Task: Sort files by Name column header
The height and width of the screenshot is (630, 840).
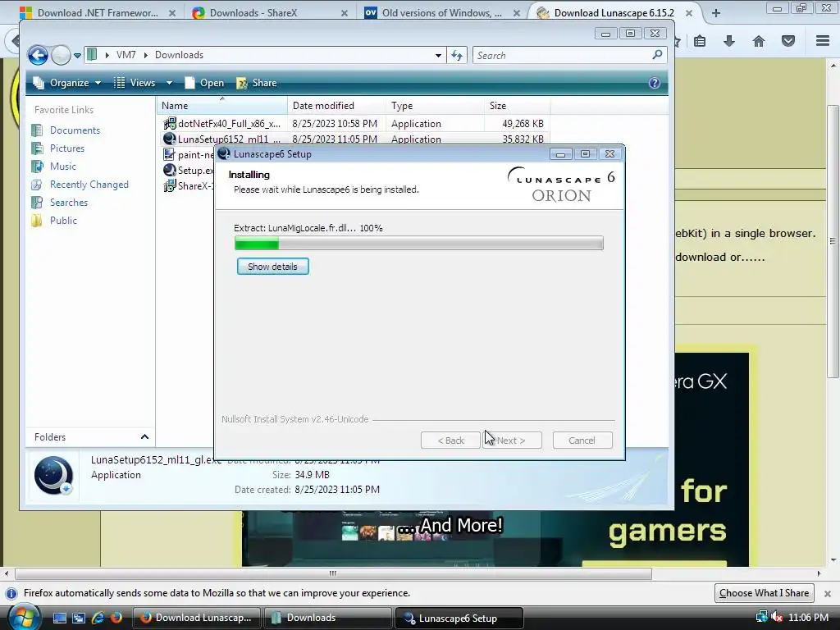Action: [x=222, y=106]
